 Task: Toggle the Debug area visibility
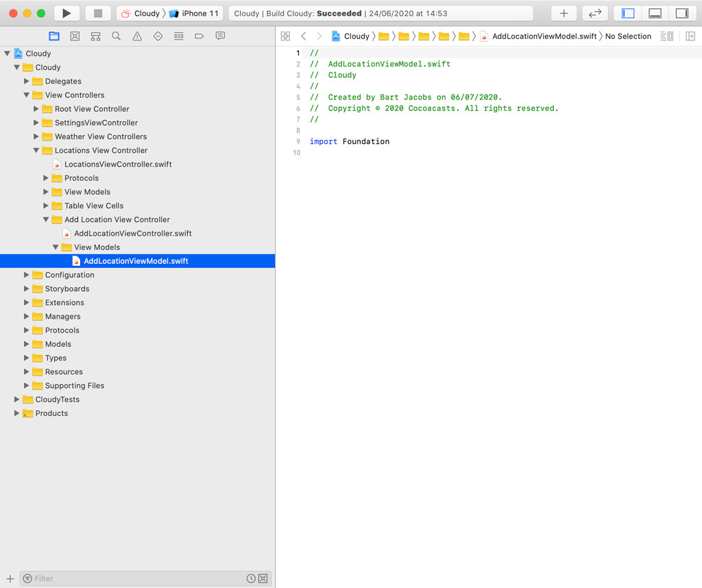point(654,13)
